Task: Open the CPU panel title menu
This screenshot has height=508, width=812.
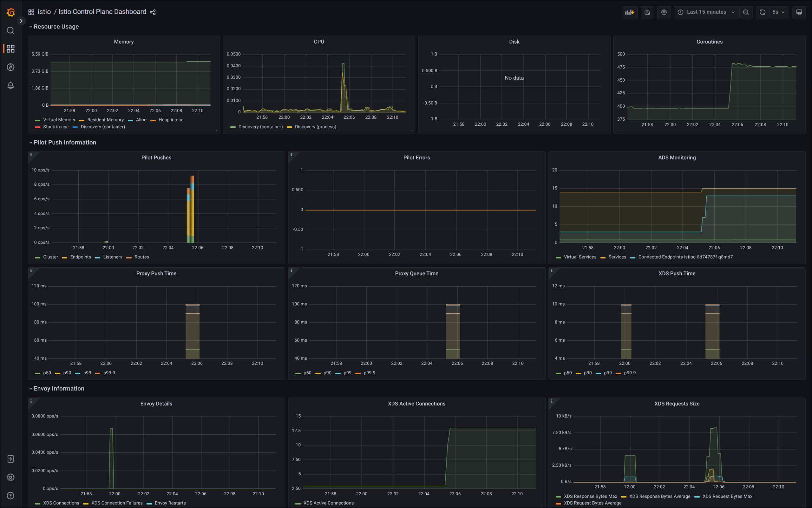Action: coord(319,42)
